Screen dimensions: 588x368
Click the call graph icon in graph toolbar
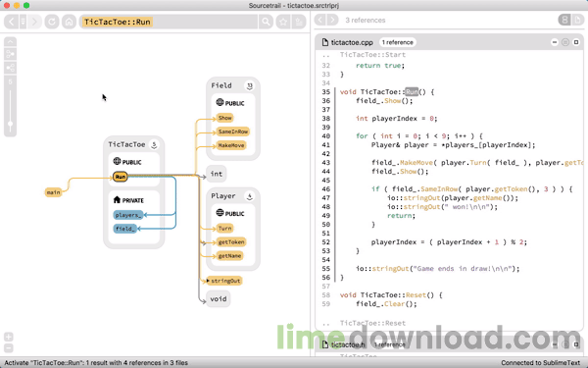pos(10,54)
